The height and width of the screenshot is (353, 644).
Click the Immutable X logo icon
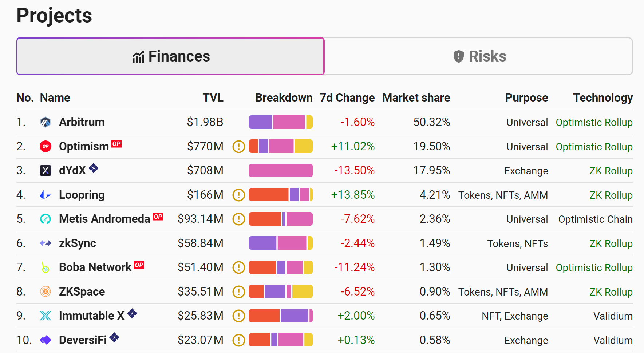pos(46,316)
